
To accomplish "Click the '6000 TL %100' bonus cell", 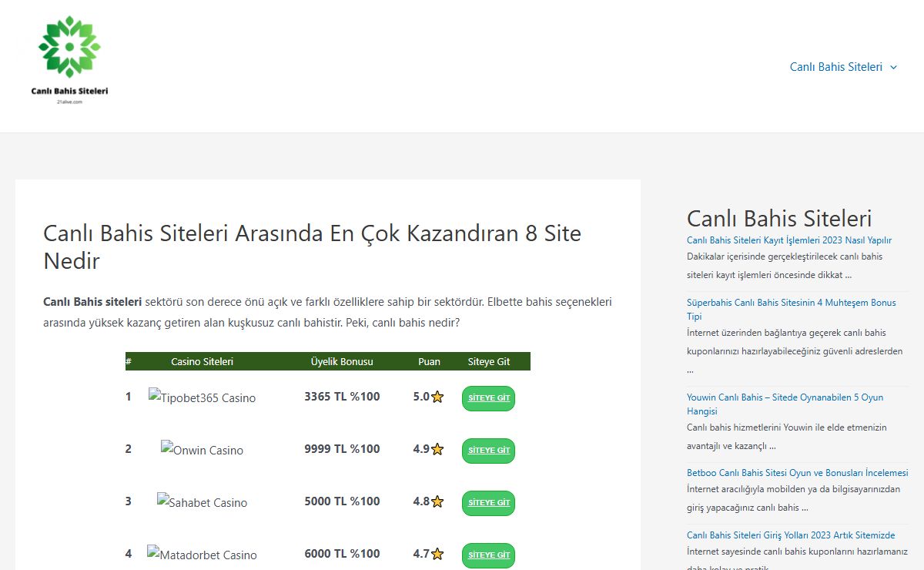I will pyautogui.click(x=342, y=554).
